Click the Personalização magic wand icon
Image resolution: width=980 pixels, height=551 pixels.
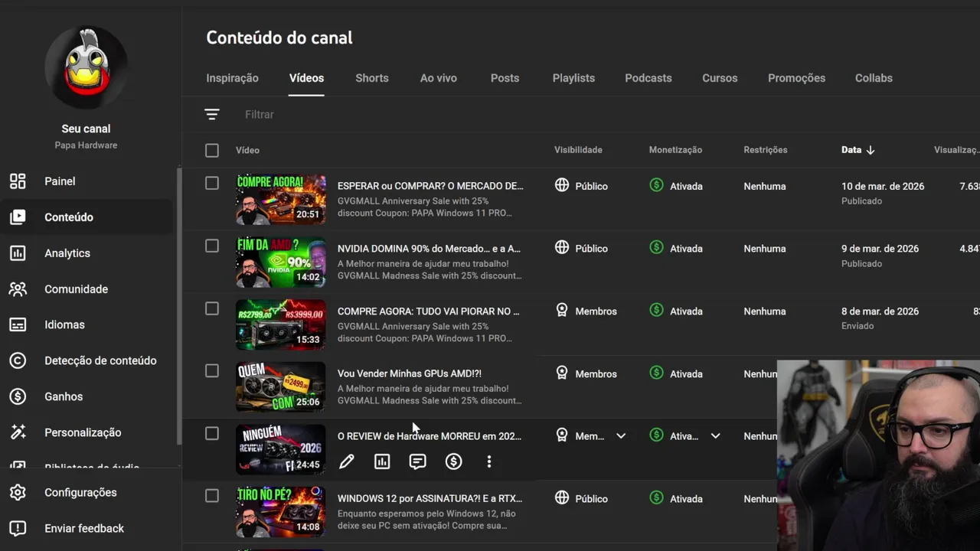pyautogui.click(x=18, y=432)
